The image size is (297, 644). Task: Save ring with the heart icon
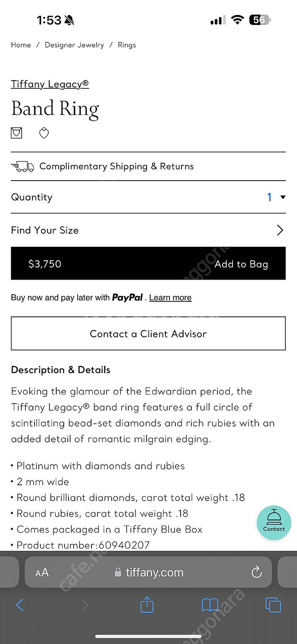(x=44, y=133)
